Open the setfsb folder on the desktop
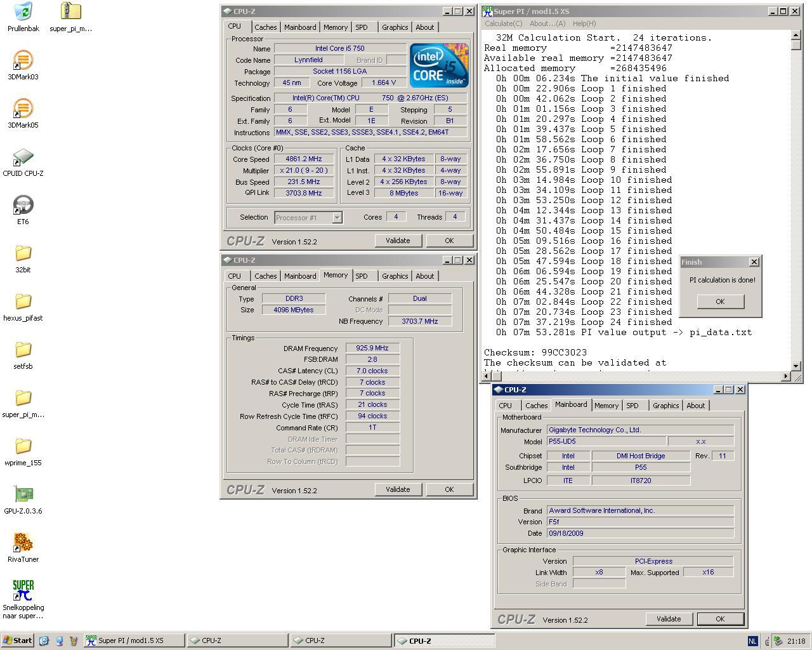Screen dimensions: 812x650 point(23,349)
